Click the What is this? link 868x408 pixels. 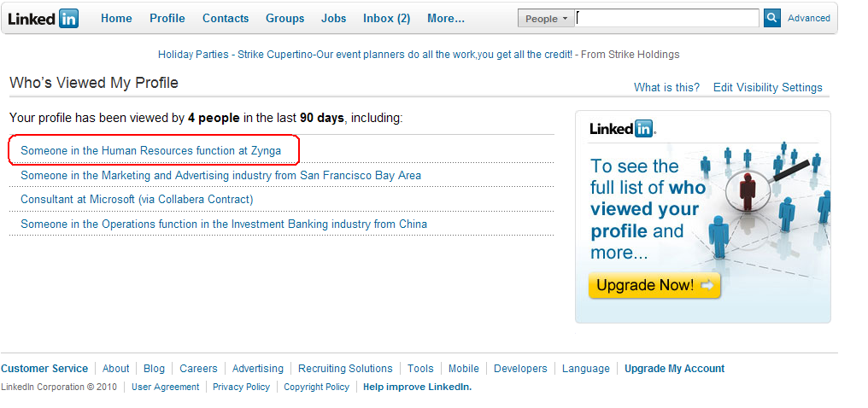point(666,87)
